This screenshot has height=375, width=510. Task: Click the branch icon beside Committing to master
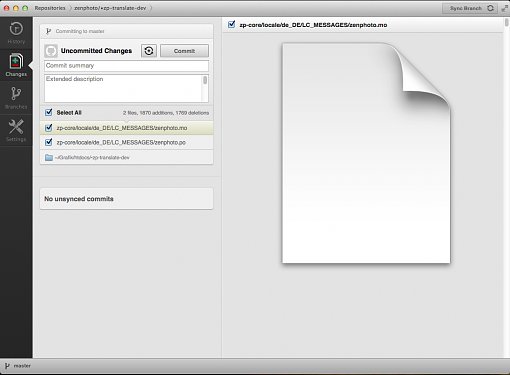[x=48, y=31]
